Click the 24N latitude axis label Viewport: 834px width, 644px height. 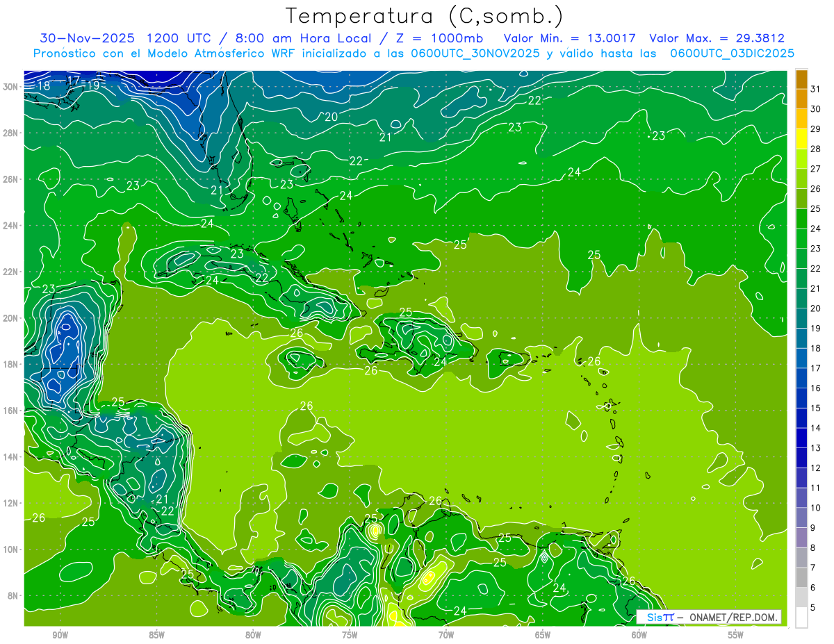coord(10,226)
